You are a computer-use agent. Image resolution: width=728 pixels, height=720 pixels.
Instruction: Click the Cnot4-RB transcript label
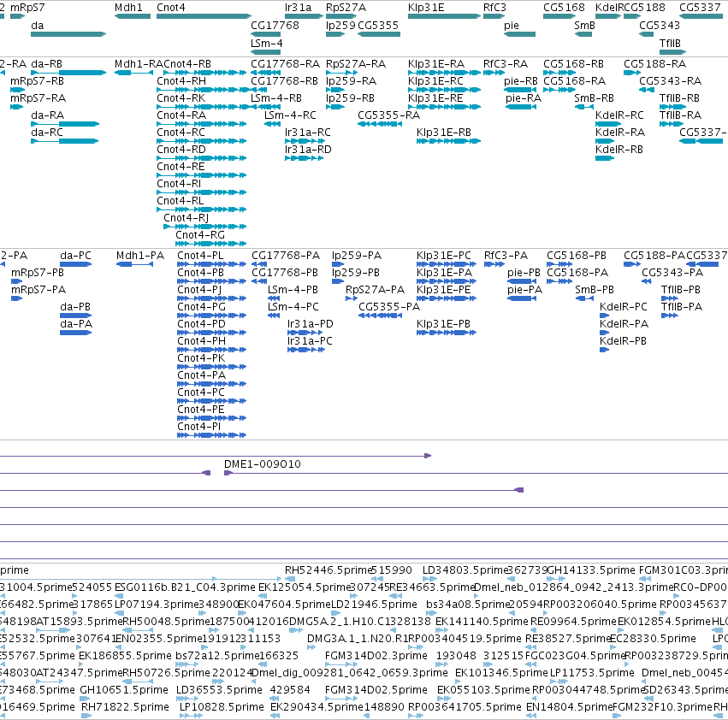coord(187,63)
